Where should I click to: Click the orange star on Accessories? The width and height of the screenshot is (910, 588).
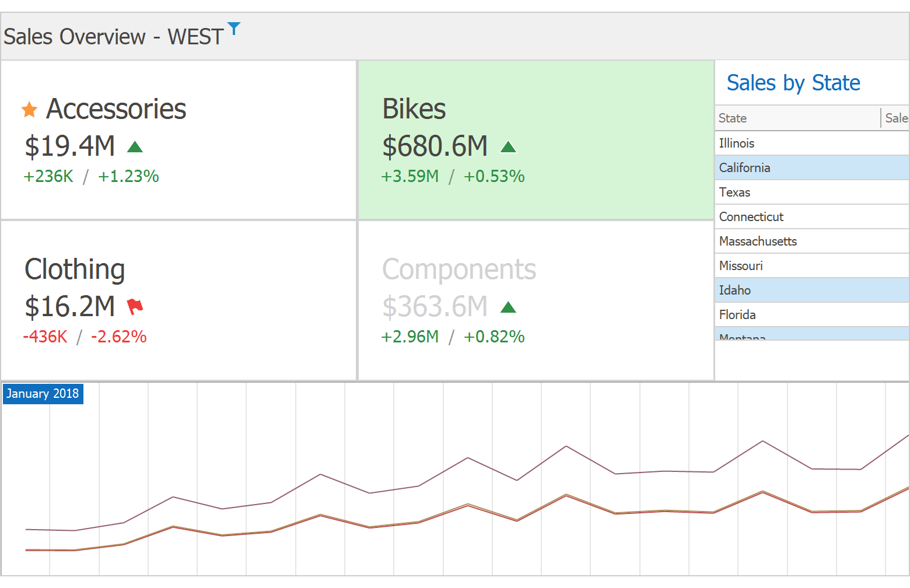[29, 109]
